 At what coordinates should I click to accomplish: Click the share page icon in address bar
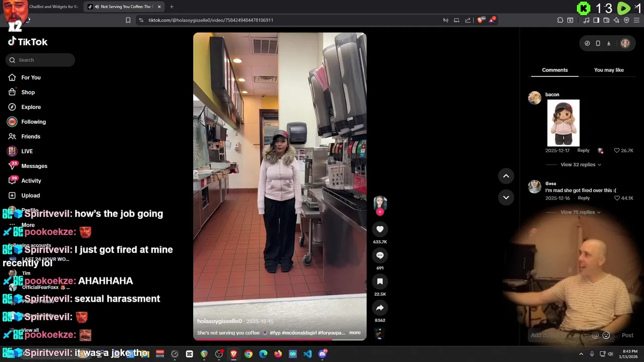pyautogui.click(x=468, y=20)
